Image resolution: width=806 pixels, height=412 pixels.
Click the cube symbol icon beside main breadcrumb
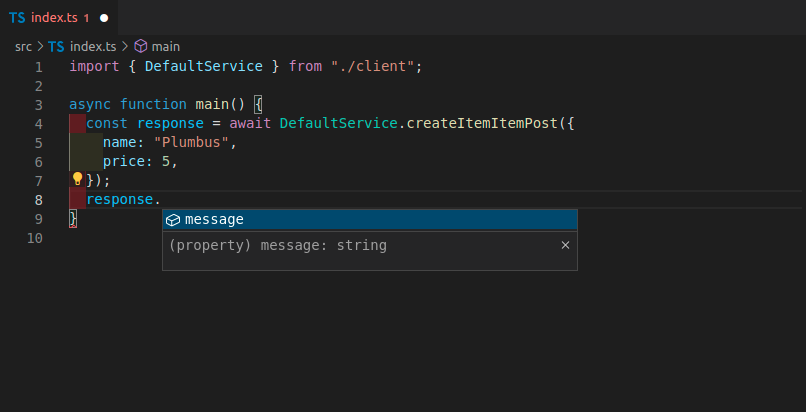[x=140, y=46]
